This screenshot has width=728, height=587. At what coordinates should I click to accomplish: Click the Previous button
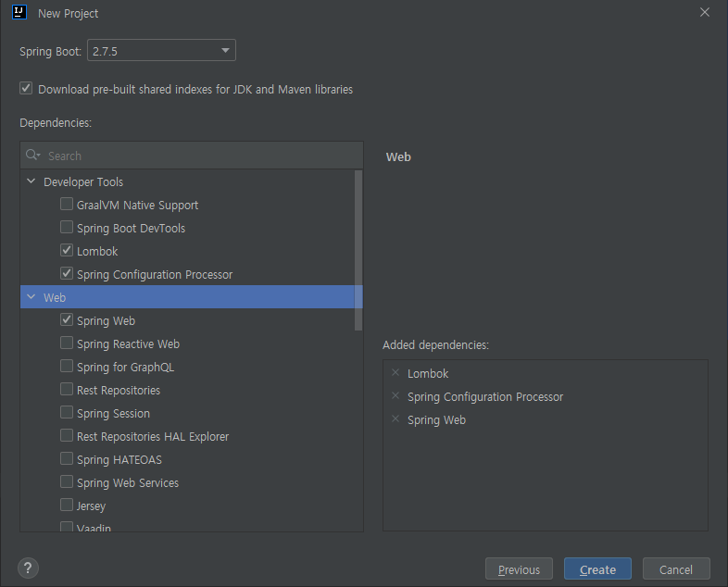519,568
